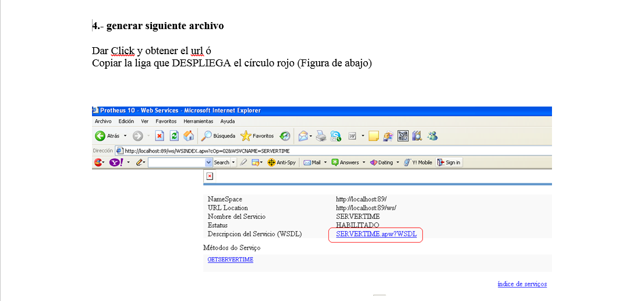Open the Archivo menu
644x301 pixels.
coord(103,122)
